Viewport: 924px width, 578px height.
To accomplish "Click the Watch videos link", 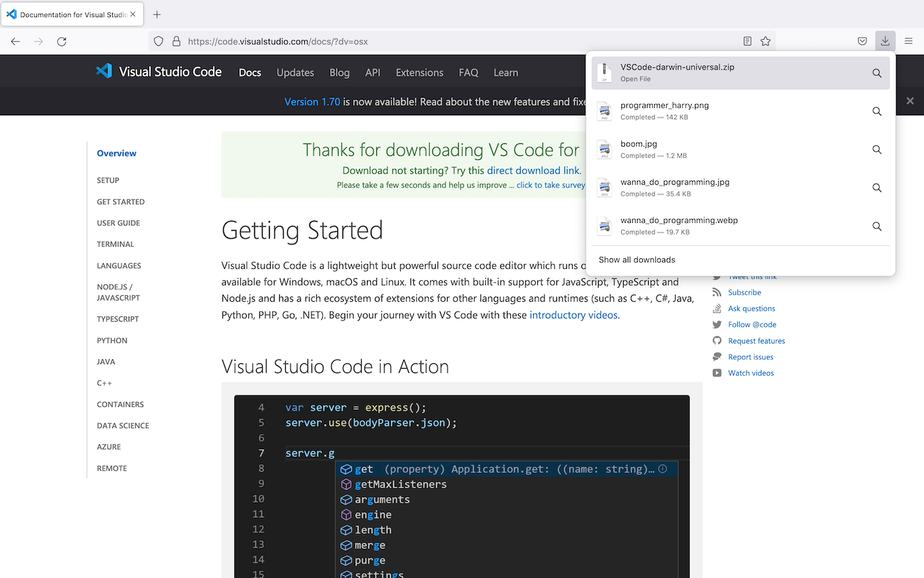I will click(751, 373).
